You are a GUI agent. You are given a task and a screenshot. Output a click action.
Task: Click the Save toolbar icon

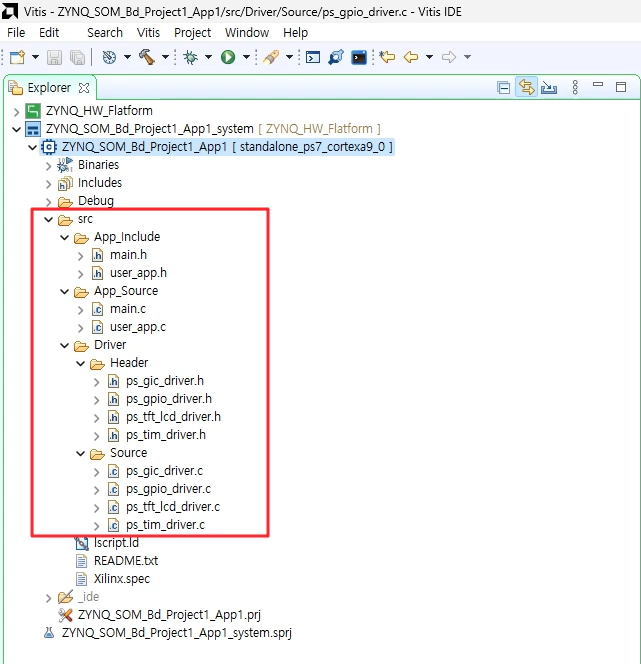pyautogui.click(x=54, y=57)
